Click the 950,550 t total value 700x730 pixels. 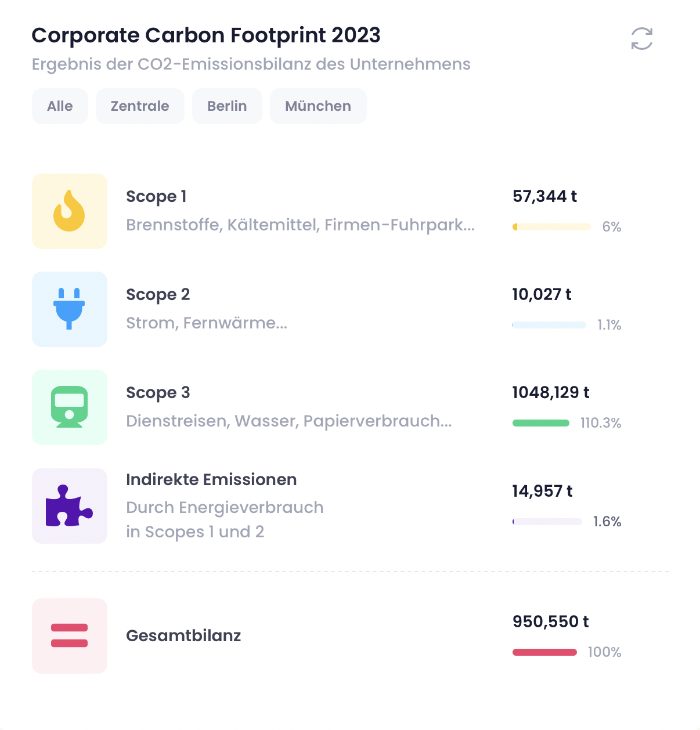point(550,622)
